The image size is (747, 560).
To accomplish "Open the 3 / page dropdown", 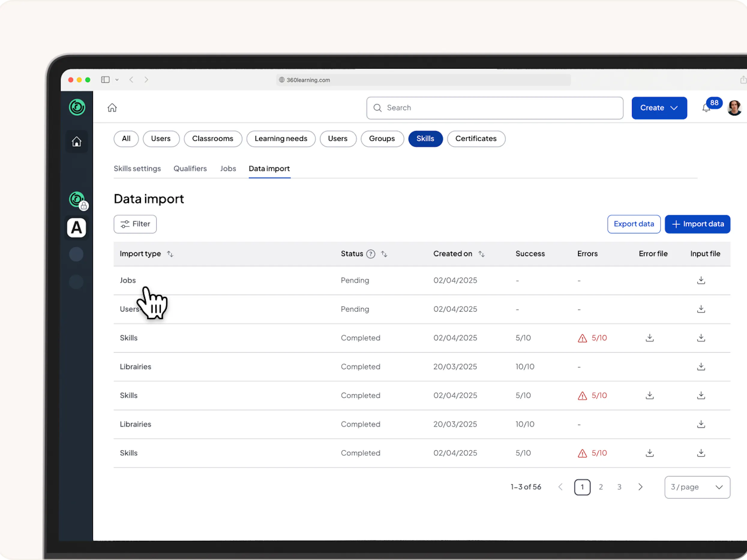I will tap(697, 487).
